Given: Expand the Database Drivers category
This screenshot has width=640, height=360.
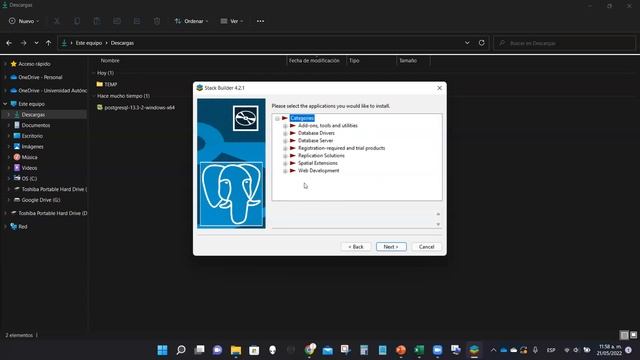Looking at the screenshot, I should [x=285, y=133].
